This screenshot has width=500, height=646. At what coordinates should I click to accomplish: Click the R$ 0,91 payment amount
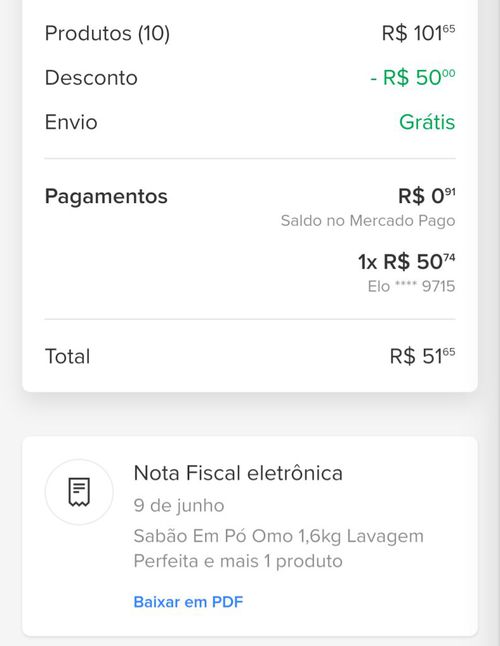click(427, 196)
